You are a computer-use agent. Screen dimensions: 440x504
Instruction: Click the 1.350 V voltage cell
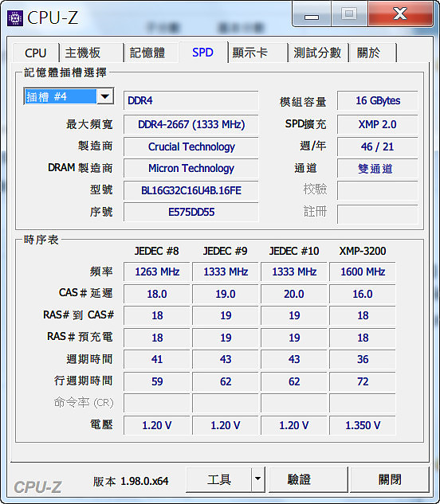coord(363,425)
